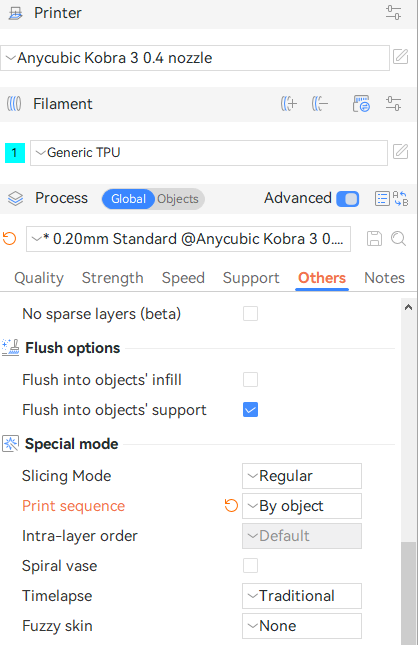Select the Objects process mode
The image size is (418, 645).
[x=178, y=199]
